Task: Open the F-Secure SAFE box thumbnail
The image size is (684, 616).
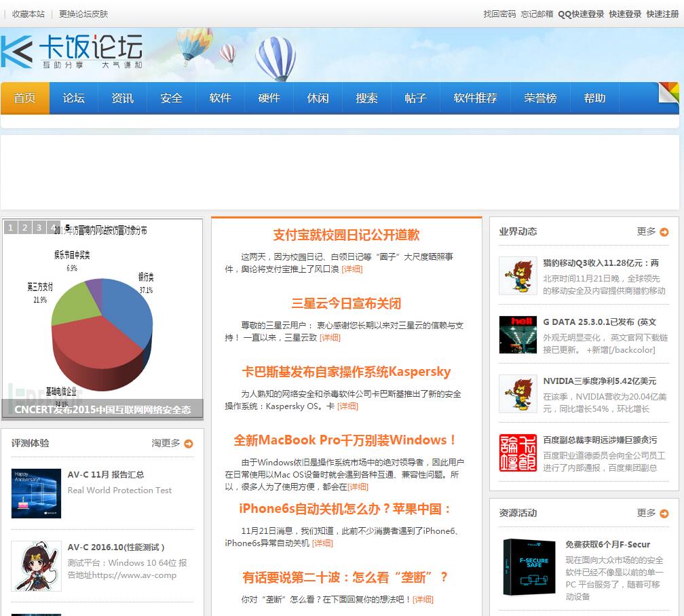Action: pyautogui.click(x=529, y=566)
